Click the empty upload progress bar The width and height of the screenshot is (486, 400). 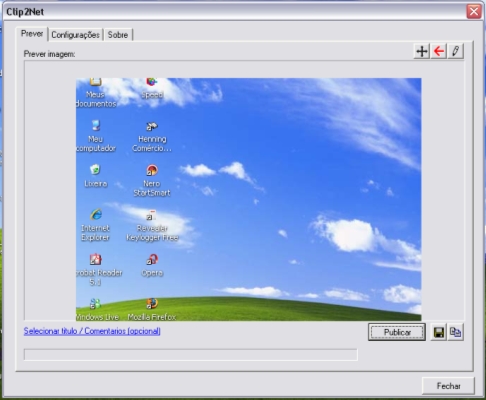point(191,355)
